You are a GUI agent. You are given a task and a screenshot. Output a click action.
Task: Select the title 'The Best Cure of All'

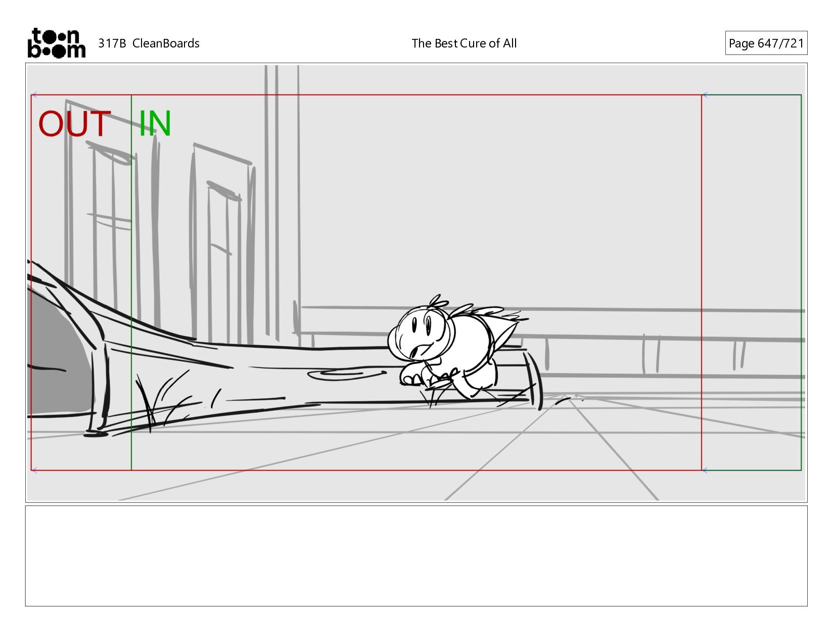click(464, 43)
